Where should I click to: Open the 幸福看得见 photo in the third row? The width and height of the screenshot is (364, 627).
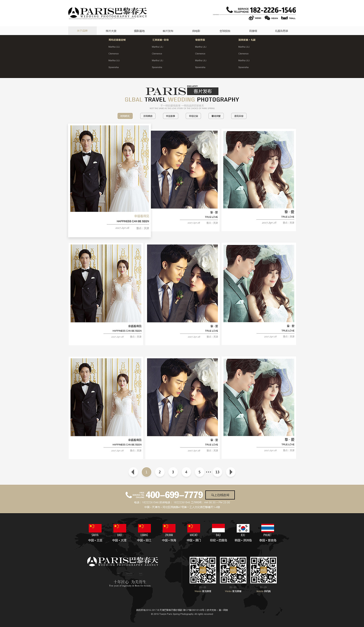[x=106, y=397]
